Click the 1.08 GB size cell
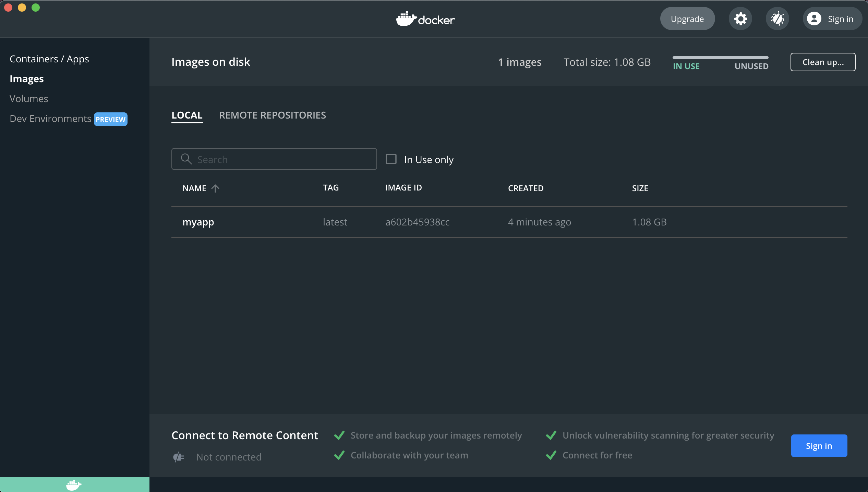868x492 pixels. (x=649, y=222)
